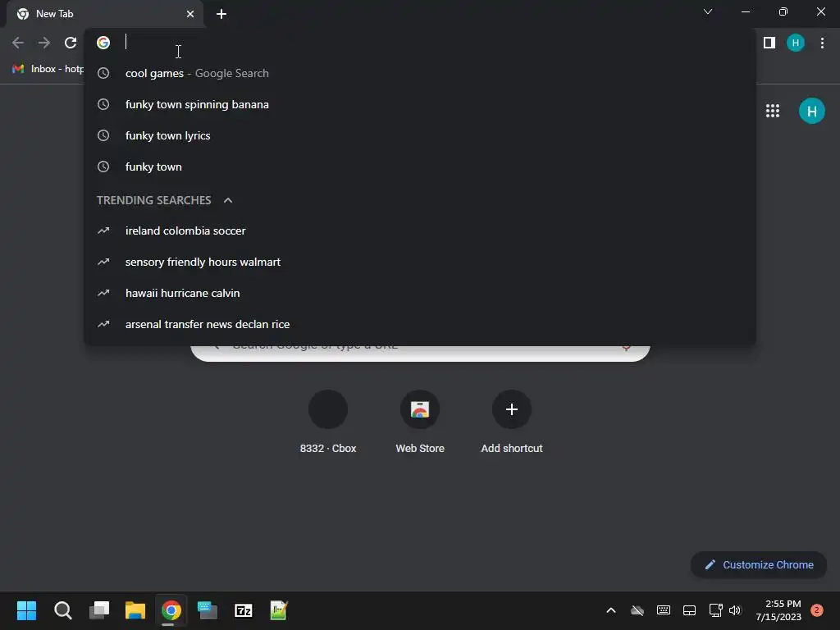Select the 'funky town' history suggestion
Image resolution: width=840 pixels, height=630 pixels.
click(420, 167)
